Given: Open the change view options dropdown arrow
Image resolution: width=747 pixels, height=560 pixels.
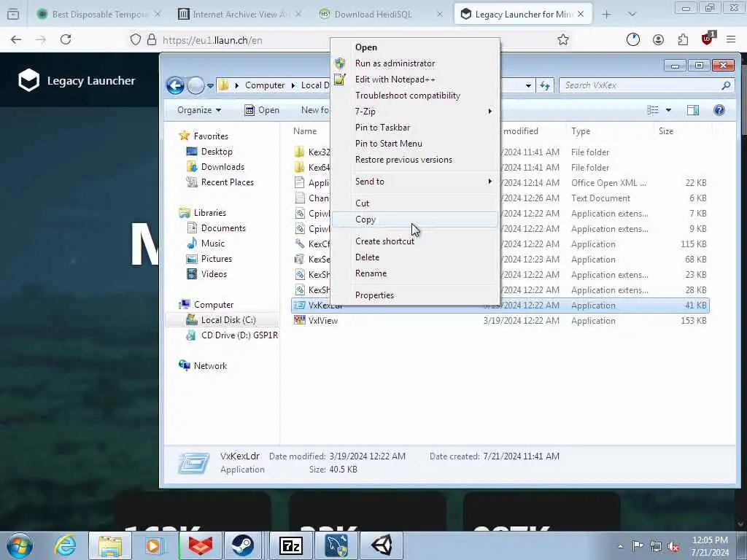Looking at the screenshot, I should coord(668,111).
